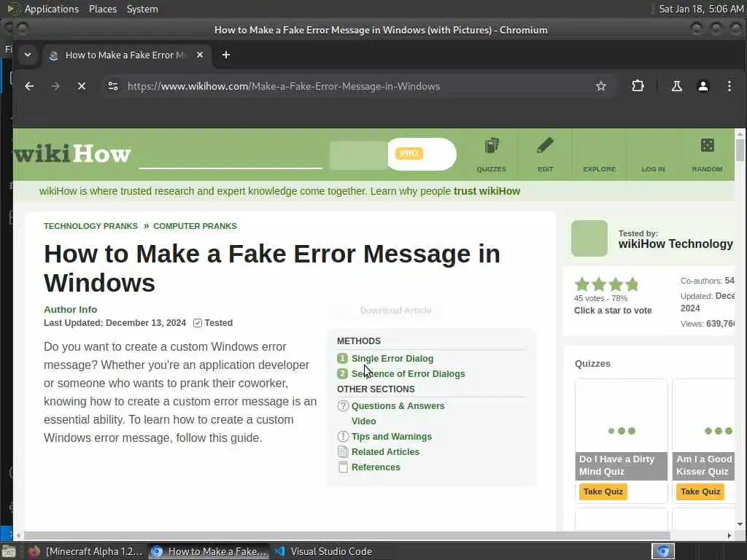
Task: Click the address bar URL
Action: 284,86
